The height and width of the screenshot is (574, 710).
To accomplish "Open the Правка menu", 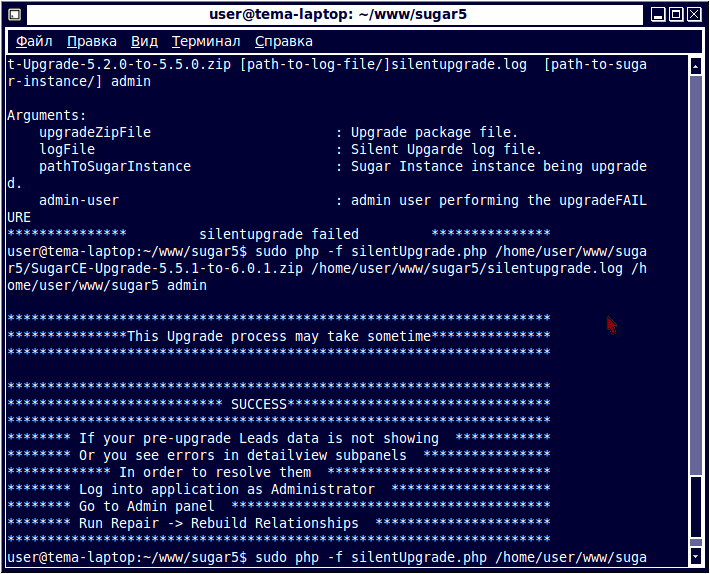I will tap(91, 41).
